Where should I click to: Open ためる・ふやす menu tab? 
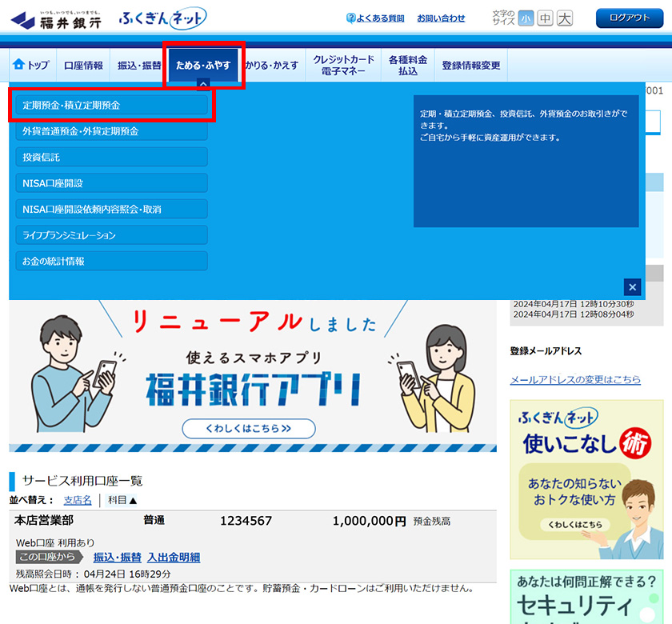click(x=203, y=65)
